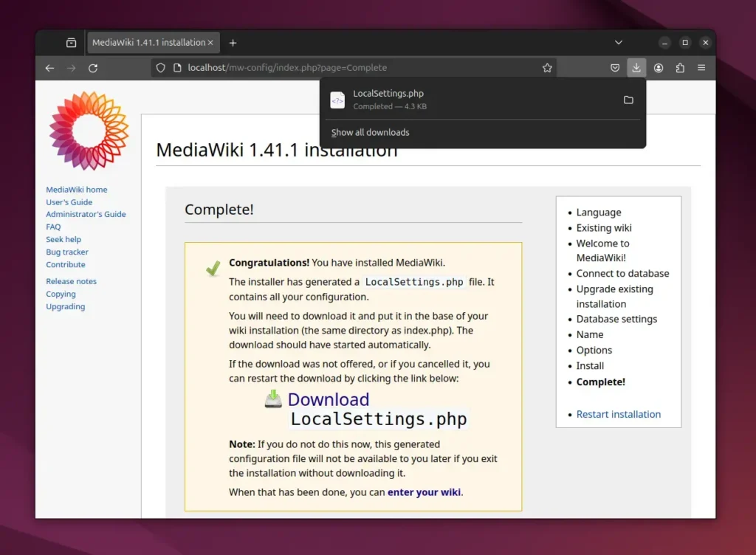The height and width of the screenshot is (555, 756).
Task: Save page to Pocket
Action: click(615, 68)
